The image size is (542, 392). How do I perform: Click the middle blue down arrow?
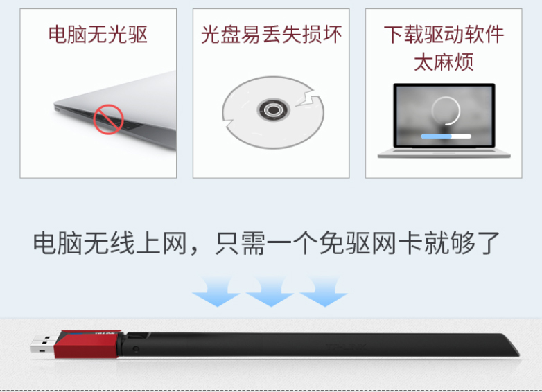270,292
